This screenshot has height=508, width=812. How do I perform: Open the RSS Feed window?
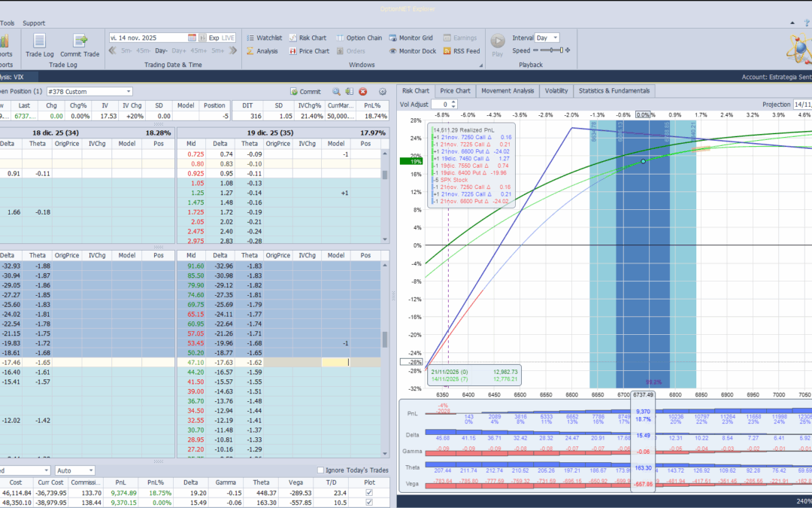tap(462, 51)
